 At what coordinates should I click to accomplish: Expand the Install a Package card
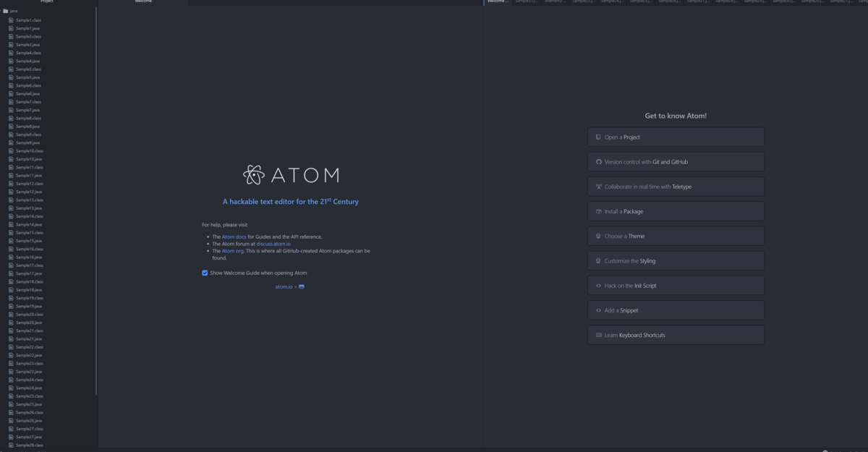coord(676,211)
